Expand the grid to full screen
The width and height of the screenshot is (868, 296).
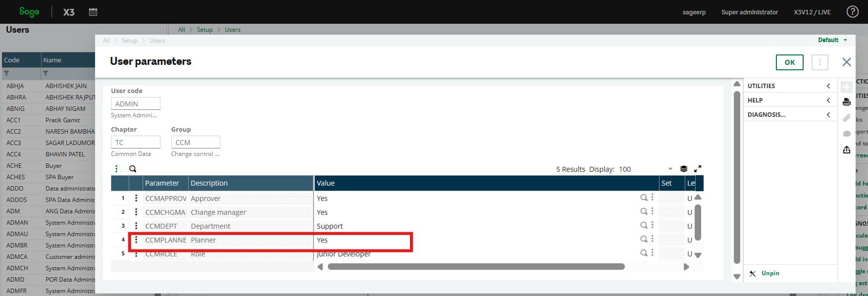click(x=698, y=169)
